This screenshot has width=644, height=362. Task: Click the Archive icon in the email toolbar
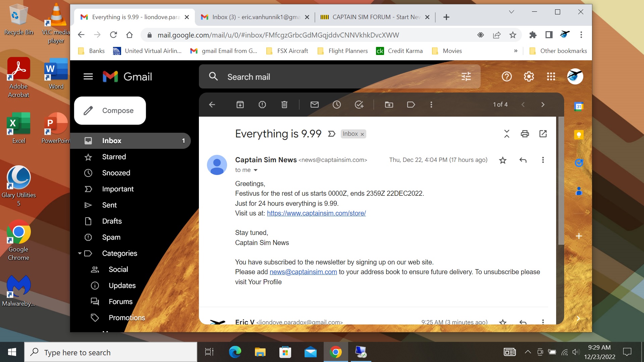240,105
